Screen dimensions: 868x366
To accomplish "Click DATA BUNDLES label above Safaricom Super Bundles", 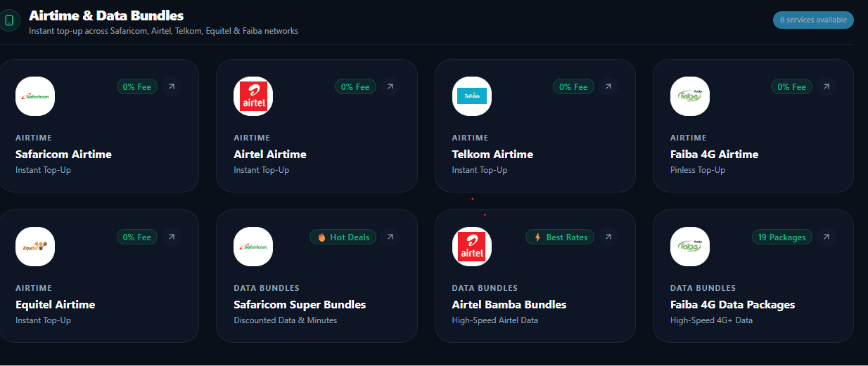I will (x=267, y=288).
